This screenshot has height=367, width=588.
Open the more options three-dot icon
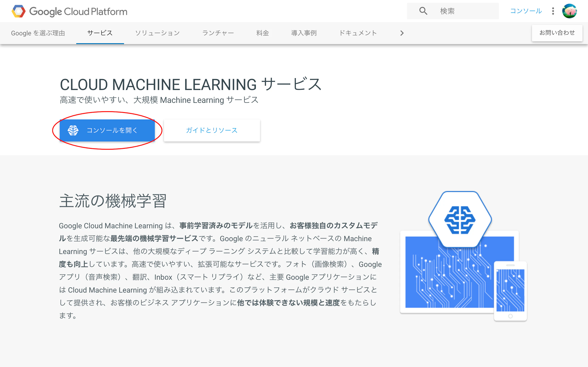pos(553,11)
